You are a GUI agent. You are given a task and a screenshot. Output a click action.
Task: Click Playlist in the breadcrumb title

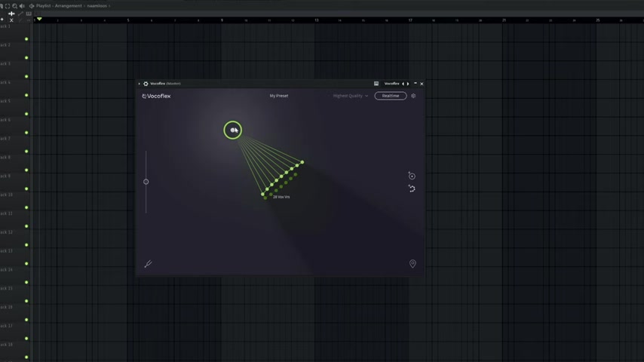44,6
